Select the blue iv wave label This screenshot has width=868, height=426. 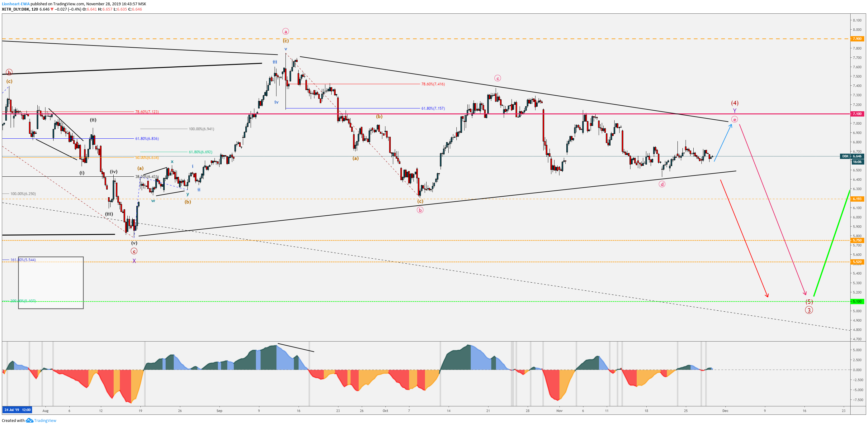click(276, 102)
